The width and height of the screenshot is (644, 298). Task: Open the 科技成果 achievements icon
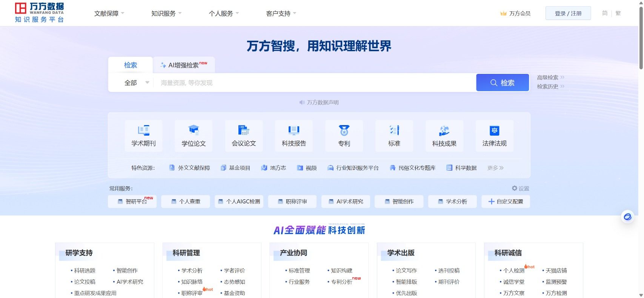pyautogui.click(x=444, y=130)
